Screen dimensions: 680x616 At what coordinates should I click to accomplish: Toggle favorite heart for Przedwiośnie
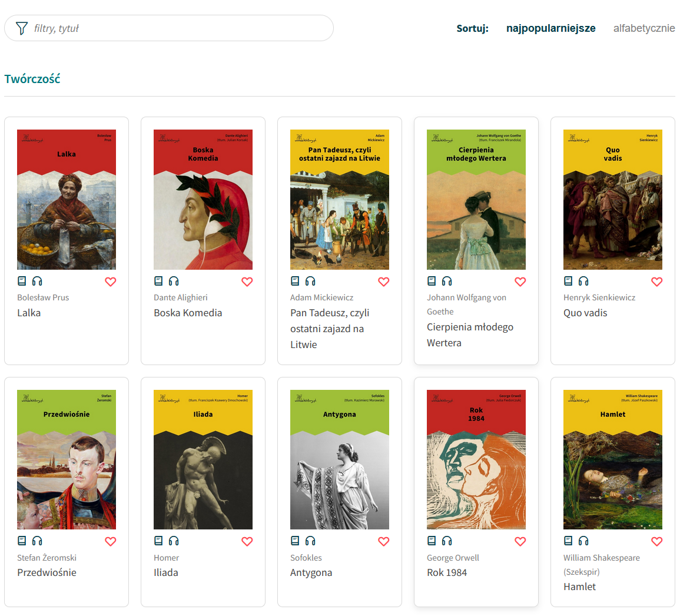(111, 541)
